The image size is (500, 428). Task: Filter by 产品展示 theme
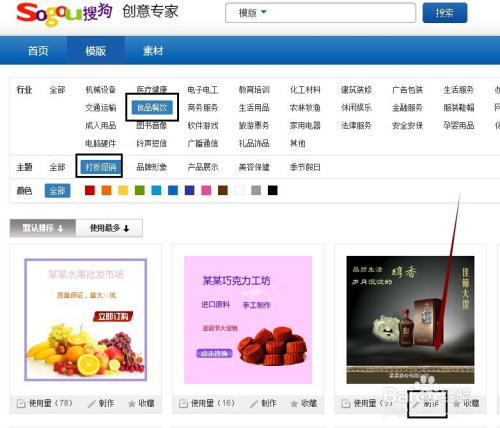click(203, 167)
